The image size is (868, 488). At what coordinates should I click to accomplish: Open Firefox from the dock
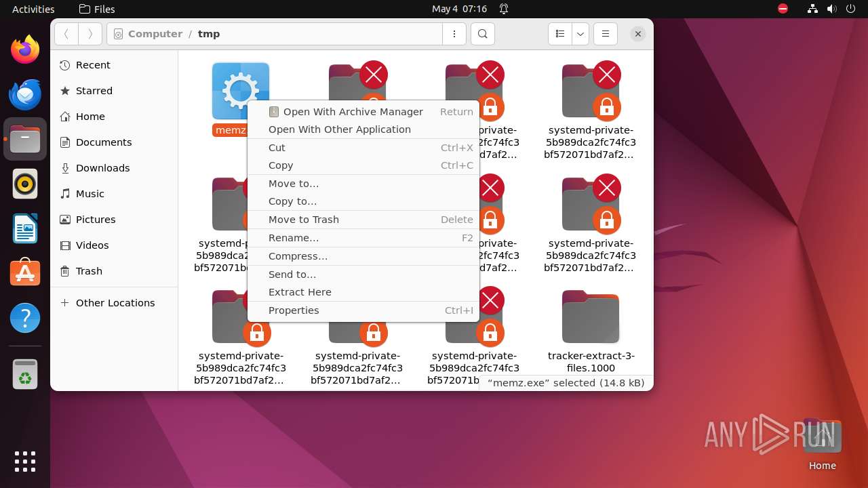tap(25, 49)
